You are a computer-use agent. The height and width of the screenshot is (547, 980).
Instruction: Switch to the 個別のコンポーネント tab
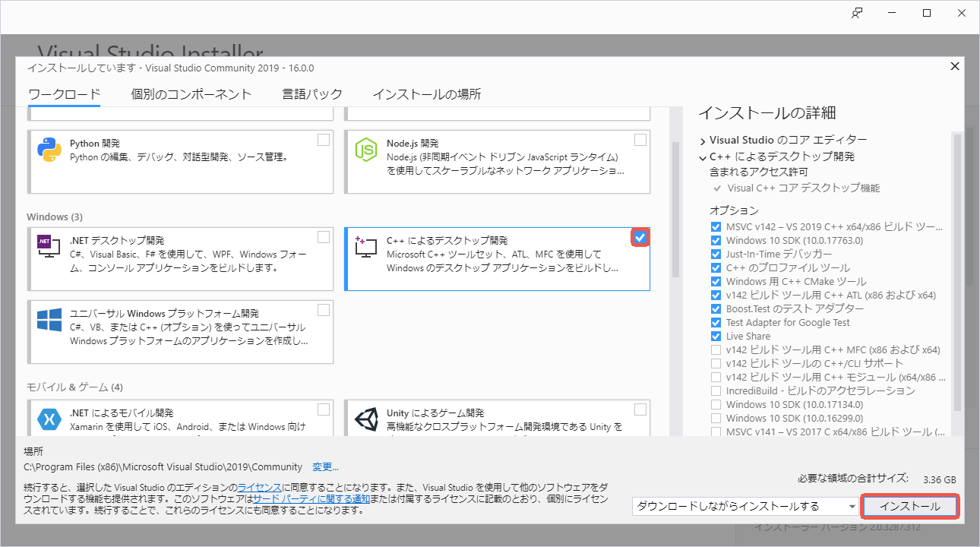pyautogui.click(x=191, y=94)
